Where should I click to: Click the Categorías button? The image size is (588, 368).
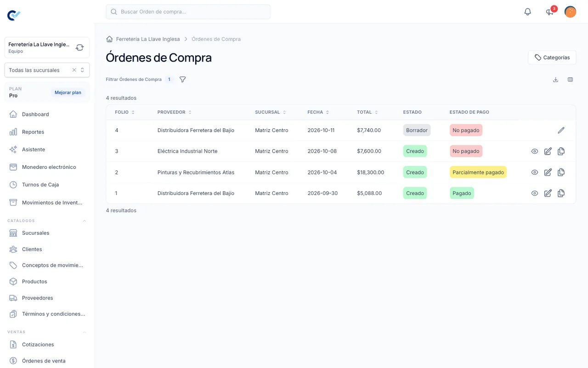tap(552, 57)
